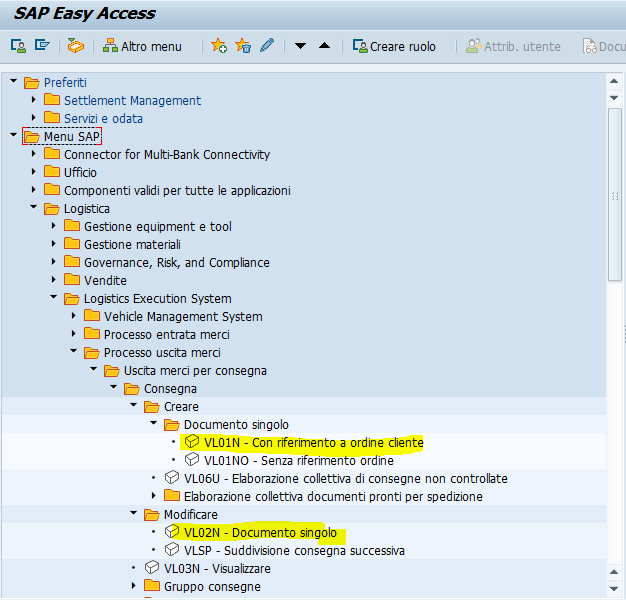Expand Gruppo consegne folder

pyautogui.click(x=133, y=585)
